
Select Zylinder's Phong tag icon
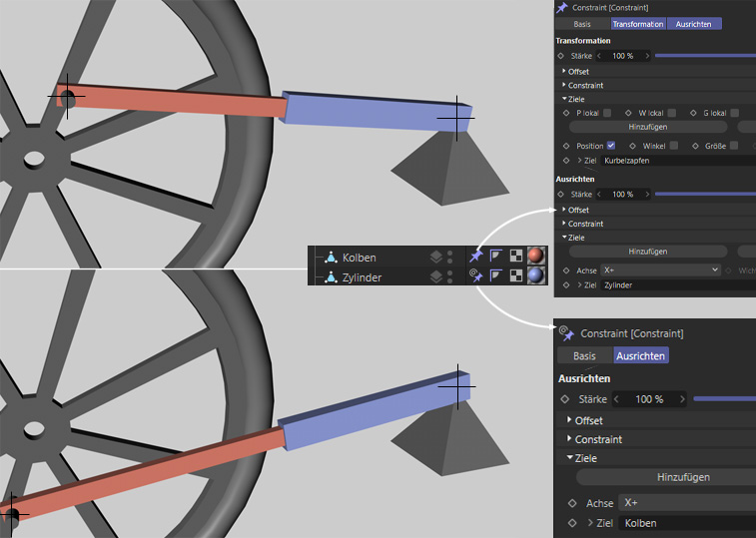(495, 275)
